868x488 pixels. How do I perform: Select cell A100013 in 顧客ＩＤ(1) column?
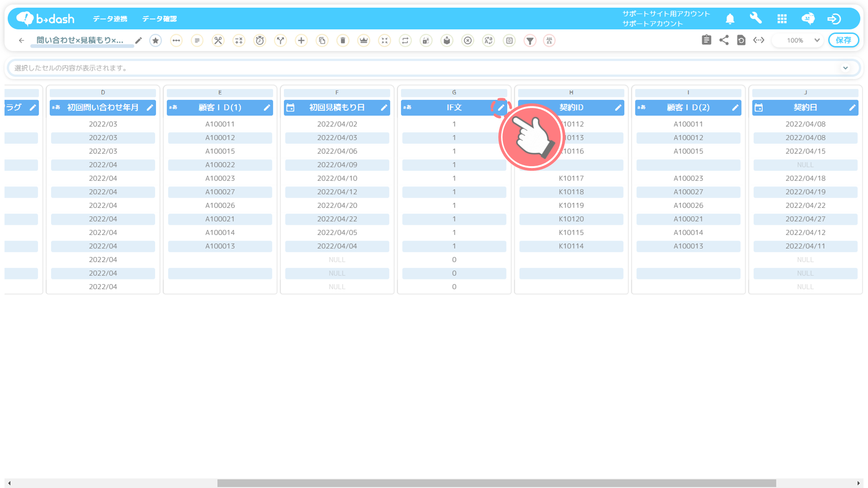coord(220,246)
